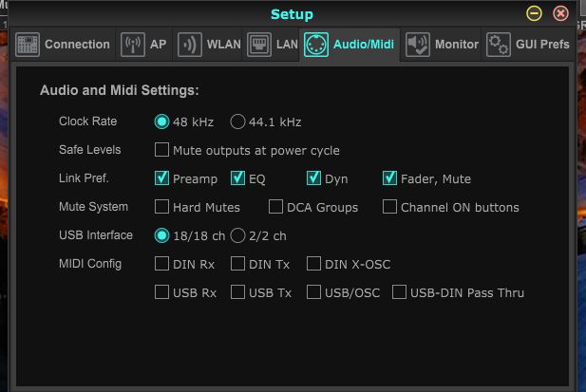
Task: Enable USB-DIN Pass Thru checkbox
Action: pyautogui.click(x=399, y=292)
